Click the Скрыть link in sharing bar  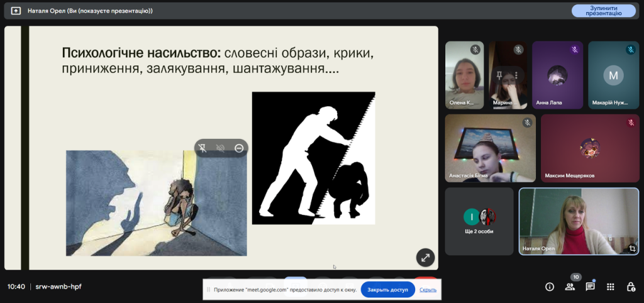(x=428, y=290)
